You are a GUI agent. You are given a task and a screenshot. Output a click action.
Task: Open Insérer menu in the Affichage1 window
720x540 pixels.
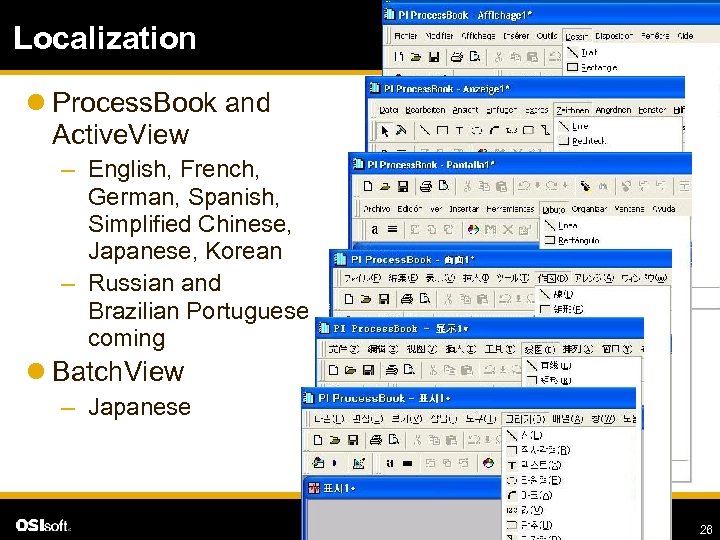coord(516,36)
